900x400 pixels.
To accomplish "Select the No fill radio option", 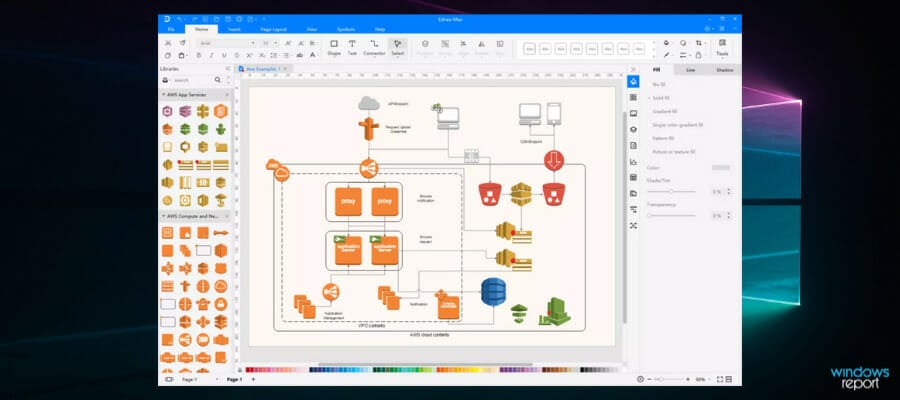I will (x=658, y=84).
